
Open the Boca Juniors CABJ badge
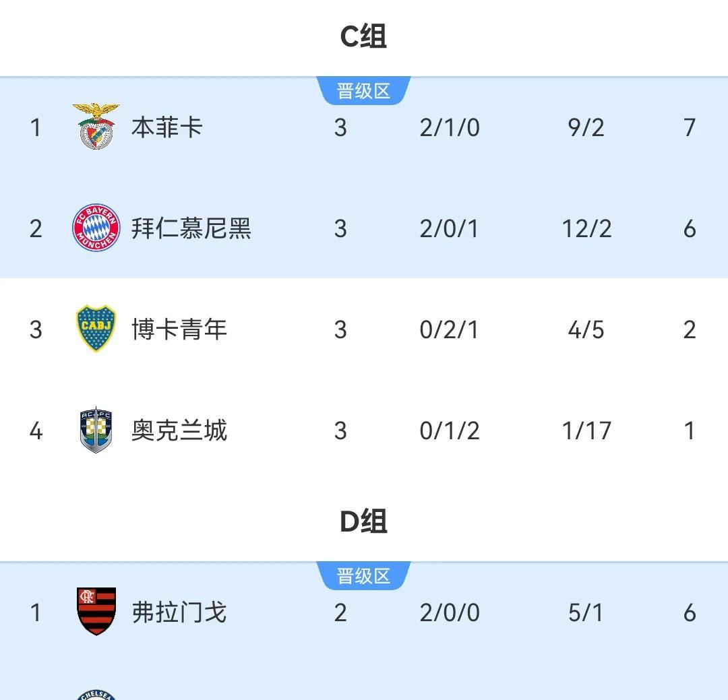point(96,328)
